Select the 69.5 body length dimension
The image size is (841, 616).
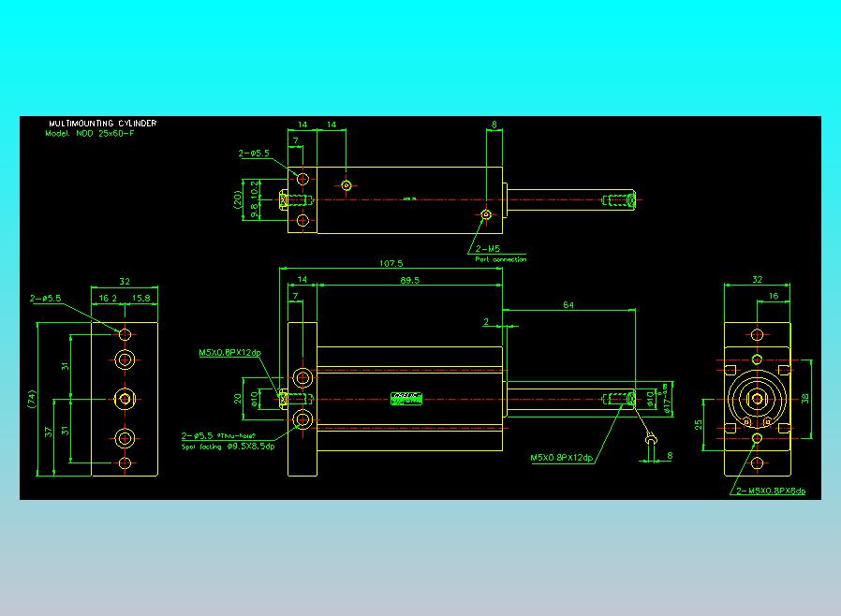(x=410, y=281)
